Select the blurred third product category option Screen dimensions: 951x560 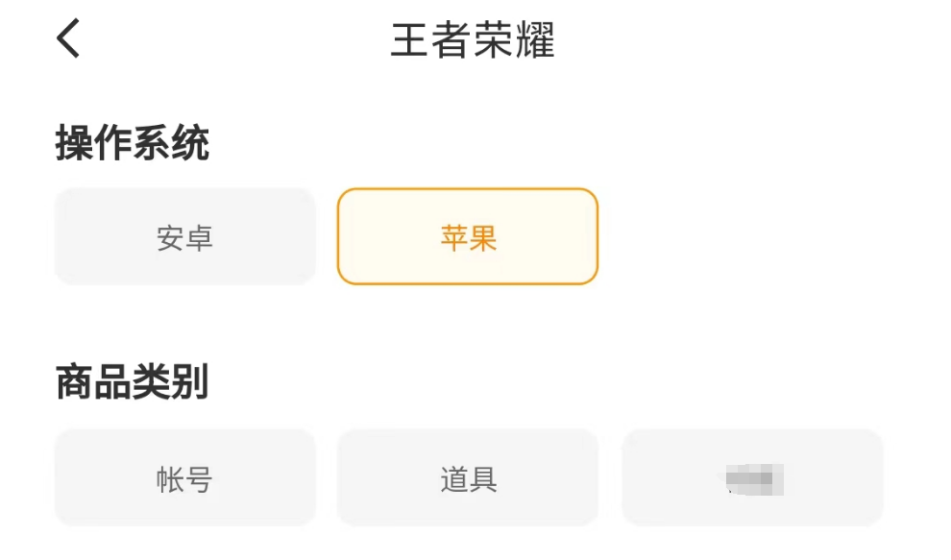point(752,478)
